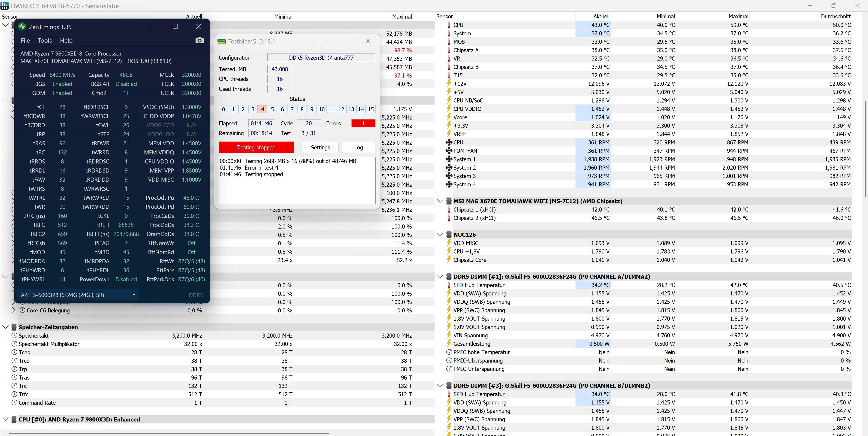Click the Vcore voltage lightning icon
Image resolution: width=868 pixels, height=436 pixels.
449,117
